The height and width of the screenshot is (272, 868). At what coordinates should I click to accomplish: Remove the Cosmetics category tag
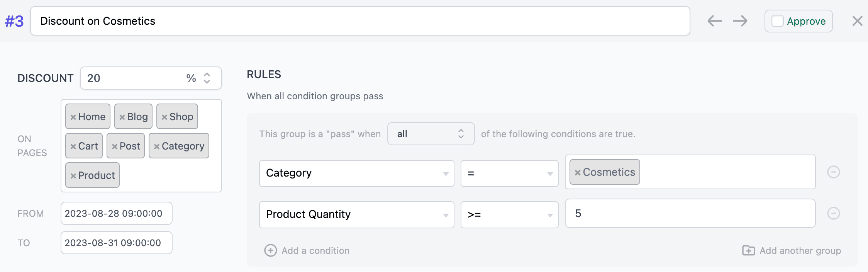578,173
